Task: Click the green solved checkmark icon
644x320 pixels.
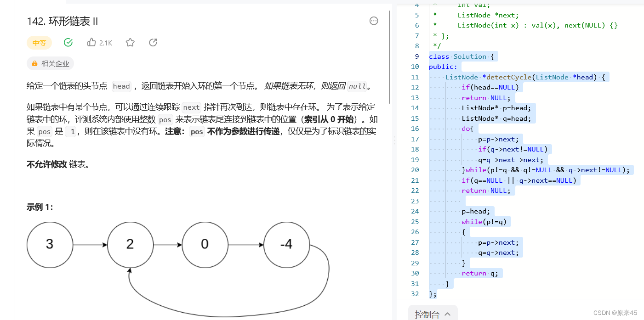Action: (68, 42)
